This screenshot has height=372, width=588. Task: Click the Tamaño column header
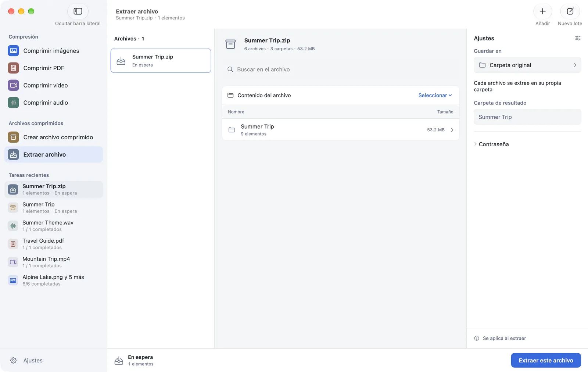tap(445, 112)
